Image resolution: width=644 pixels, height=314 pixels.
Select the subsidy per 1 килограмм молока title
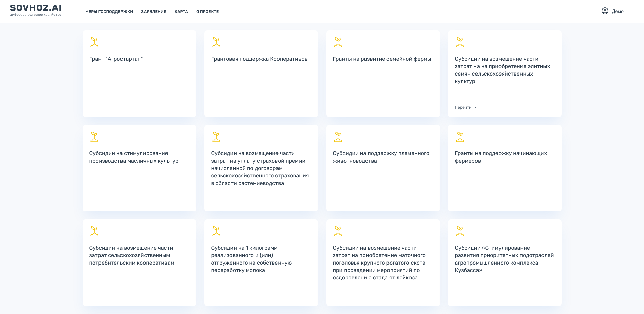(251, 259)
